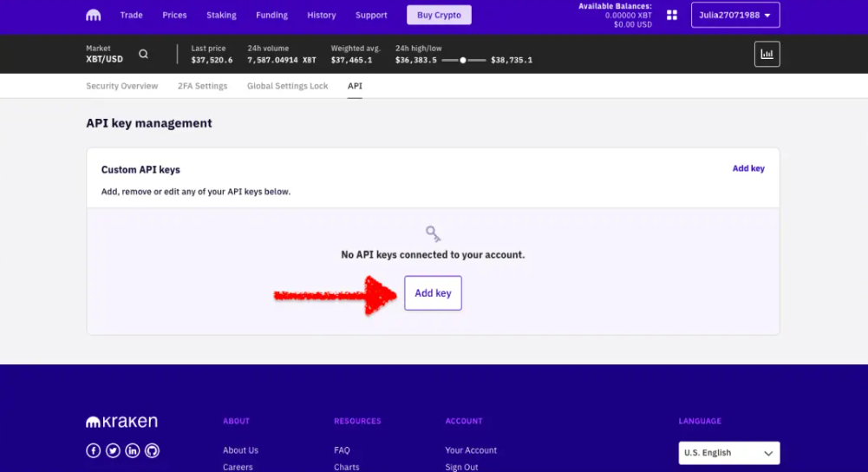Open the chart icon button

coord(767,54)
